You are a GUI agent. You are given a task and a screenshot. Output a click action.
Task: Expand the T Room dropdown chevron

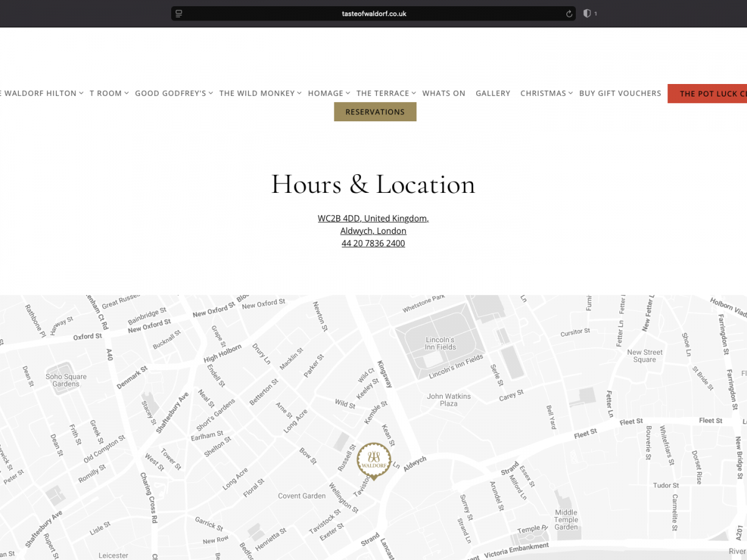(x=126, y=93)
